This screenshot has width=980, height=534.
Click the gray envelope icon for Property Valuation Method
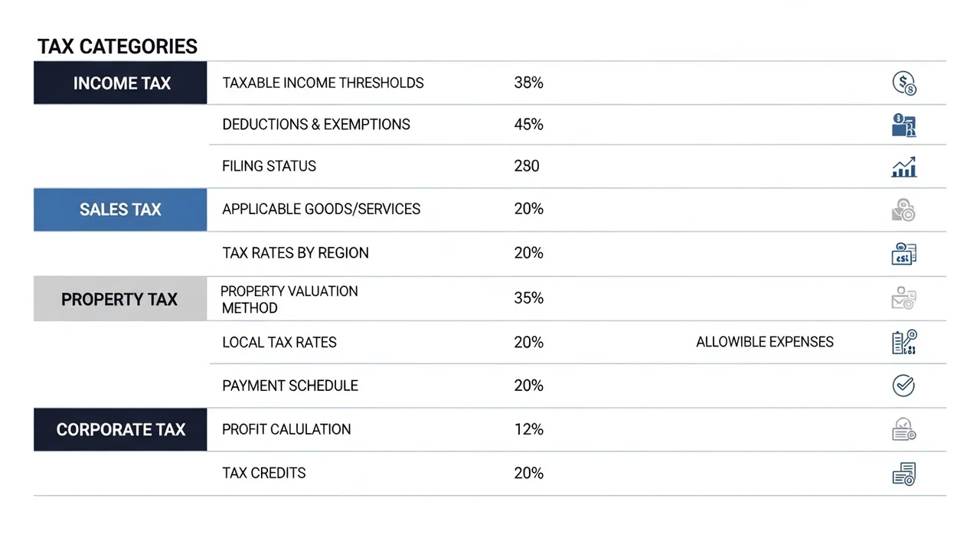(904, 298)
